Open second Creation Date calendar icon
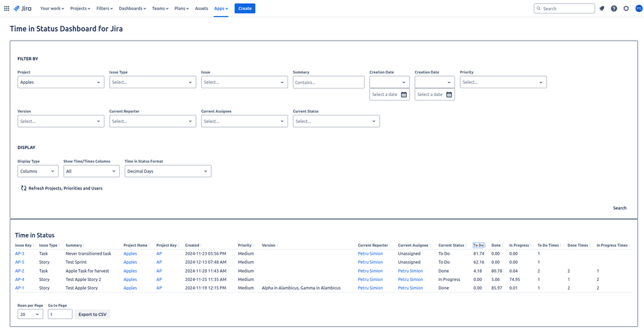The width and height of the screenshot is (644, 332). (449, 95)
